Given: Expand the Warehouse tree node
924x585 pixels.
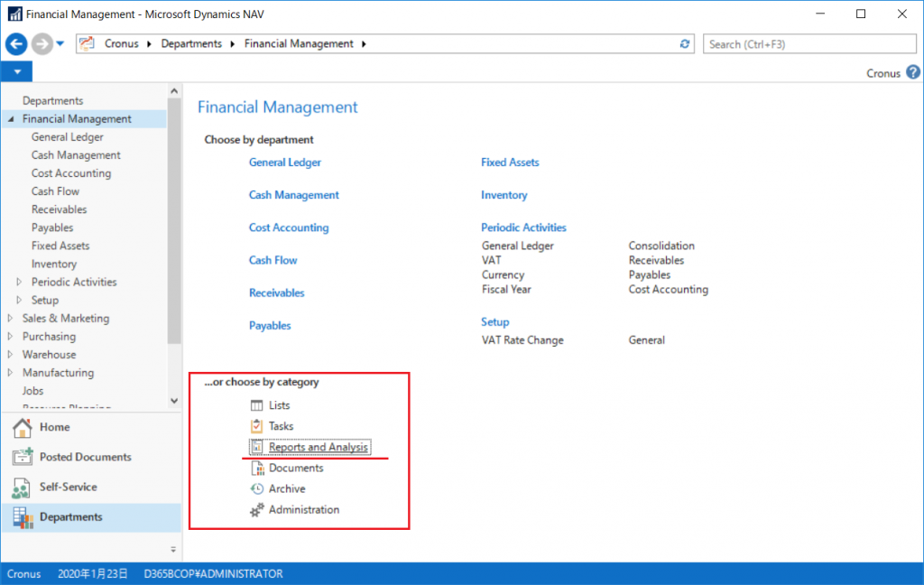Looking at the screenshot, I should pyautogui.click(x=10, y=355).
